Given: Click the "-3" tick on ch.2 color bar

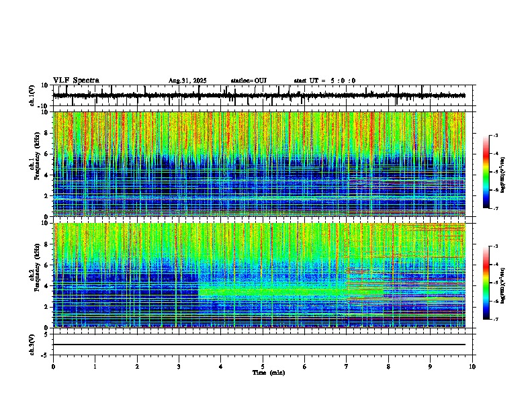Looking at the screenshot, I should 496,246.
